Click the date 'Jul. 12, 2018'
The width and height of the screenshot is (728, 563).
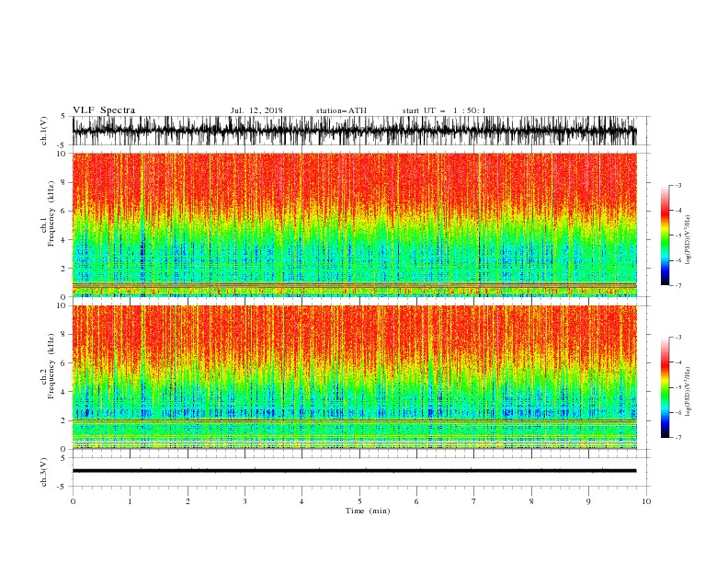pos(256,110)
